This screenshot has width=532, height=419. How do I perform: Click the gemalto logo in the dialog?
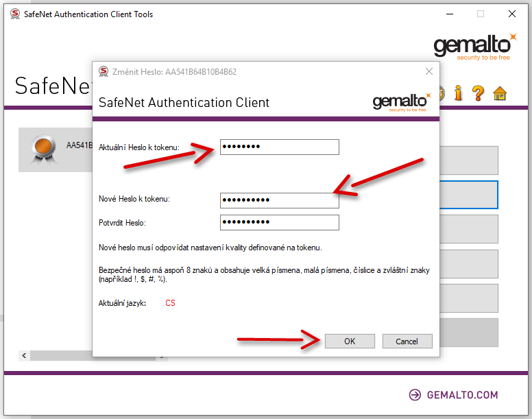pos(402,101)
